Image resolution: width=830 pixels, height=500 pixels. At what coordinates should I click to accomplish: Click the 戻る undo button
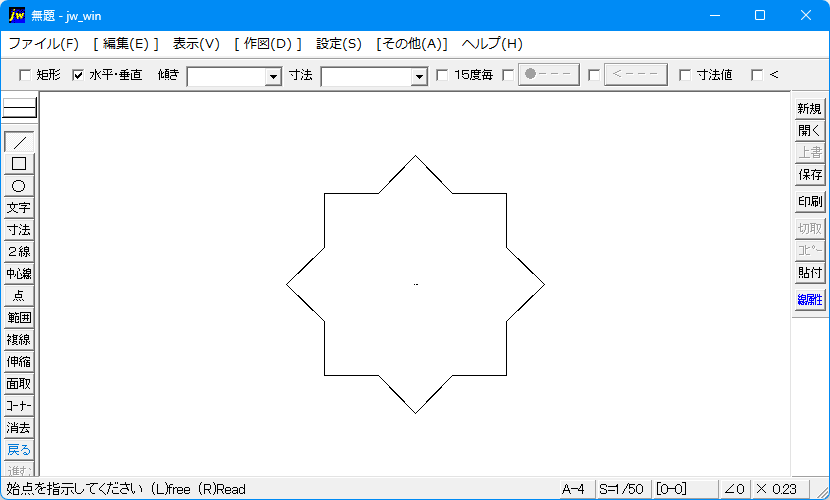pyautogui.click(x=19, y=450)
